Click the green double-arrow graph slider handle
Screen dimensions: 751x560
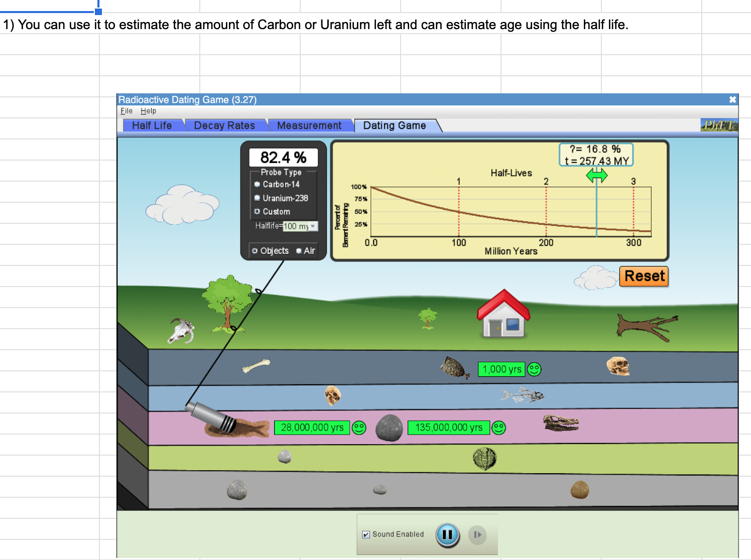597,175
